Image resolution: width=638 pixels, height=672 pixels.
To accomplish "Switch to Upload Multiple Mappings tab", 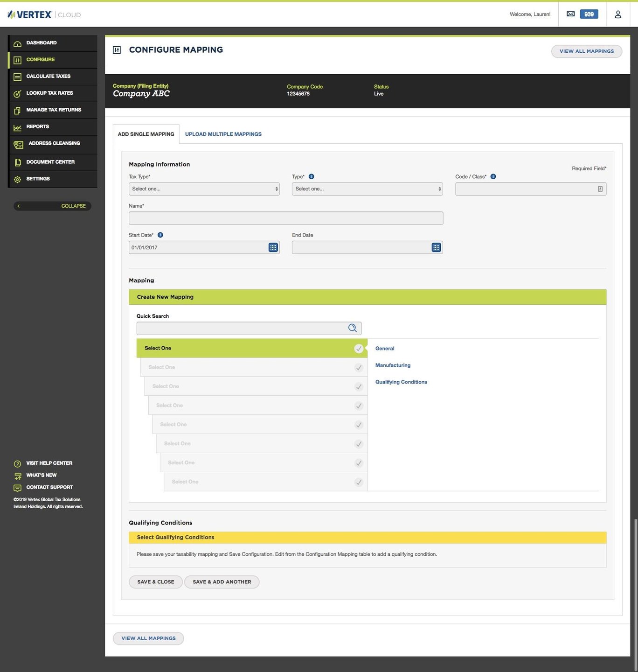I will pyautogui.click(x=223, y=134).
